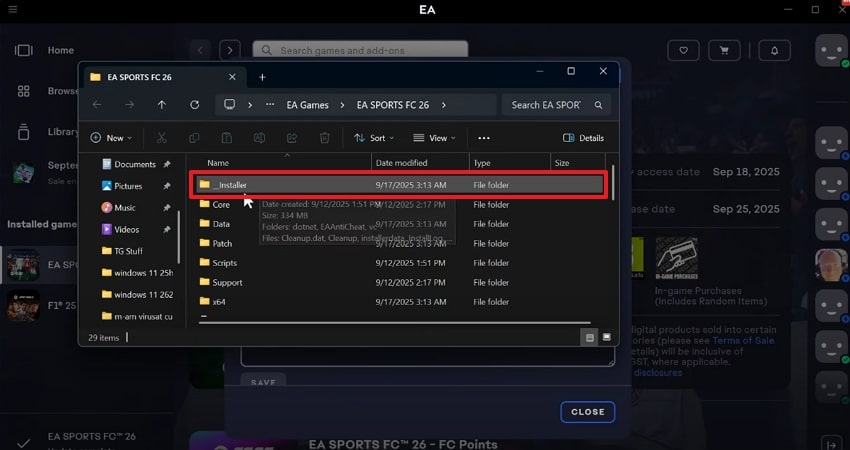Expand the chevron after EA SPORTS FC 26 breadcrumb

click(x=443, y=105)
